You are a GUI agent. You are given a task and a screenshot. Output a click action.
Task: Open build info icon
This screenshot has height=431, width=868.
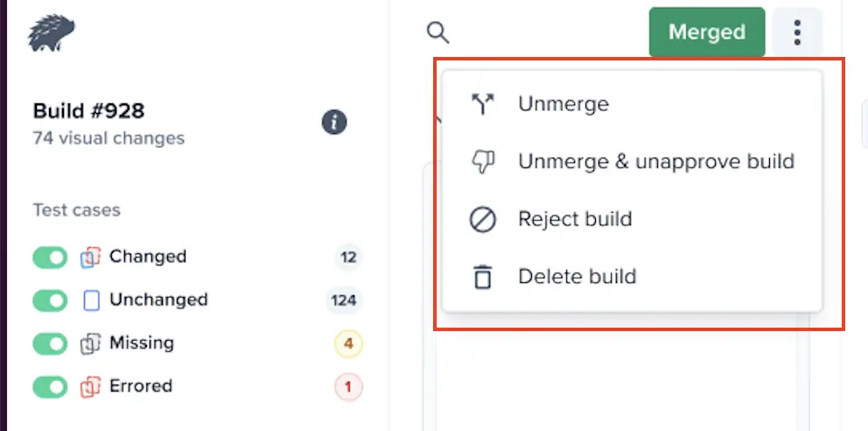click(334, 122)
